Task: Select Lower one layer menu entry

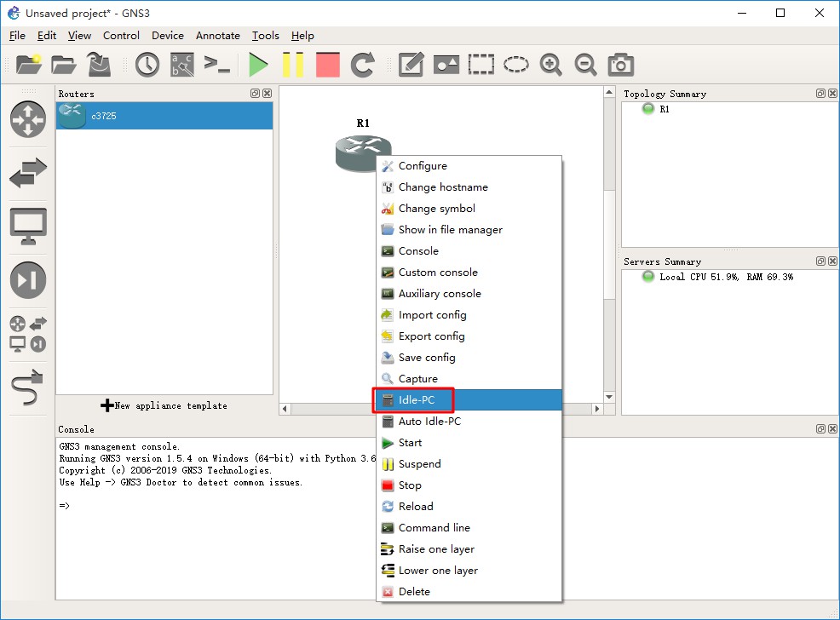Action: coord(469,571)
